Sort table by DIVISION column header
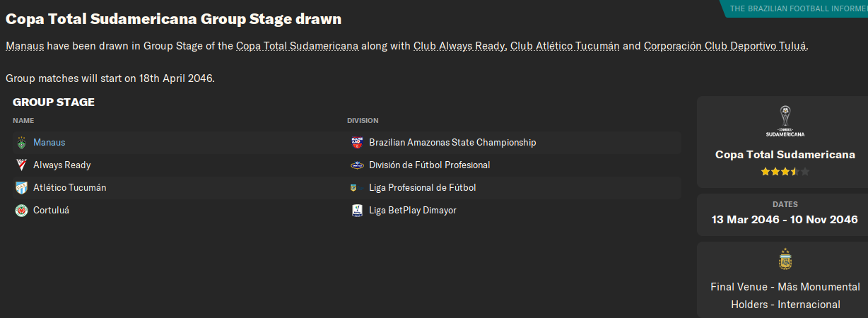This screenshot has height=318, width=868. point(363,121)
